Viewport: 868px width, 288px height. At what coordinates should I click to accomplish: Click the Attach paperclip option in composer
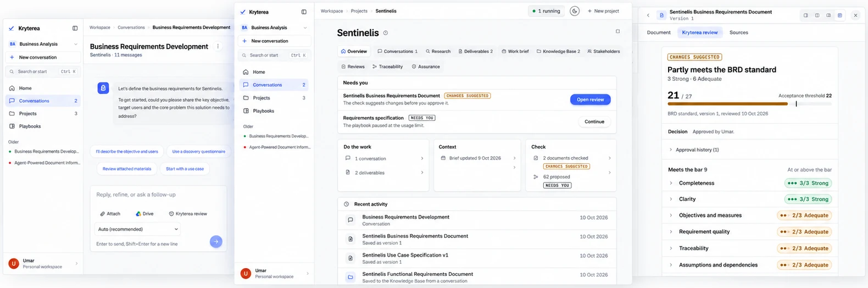coord(110,214)
